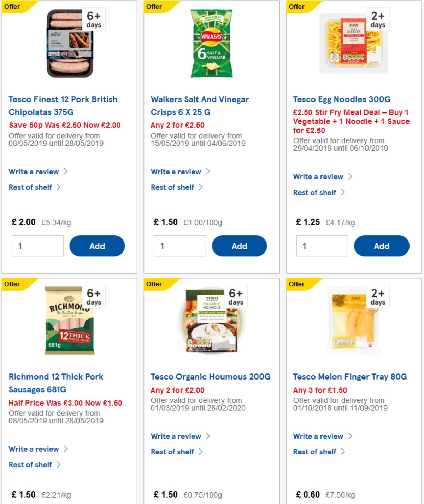424x504 pixels.
Task: Click Add for Tesco Finest Chipolatas
Action: [97, 245]
